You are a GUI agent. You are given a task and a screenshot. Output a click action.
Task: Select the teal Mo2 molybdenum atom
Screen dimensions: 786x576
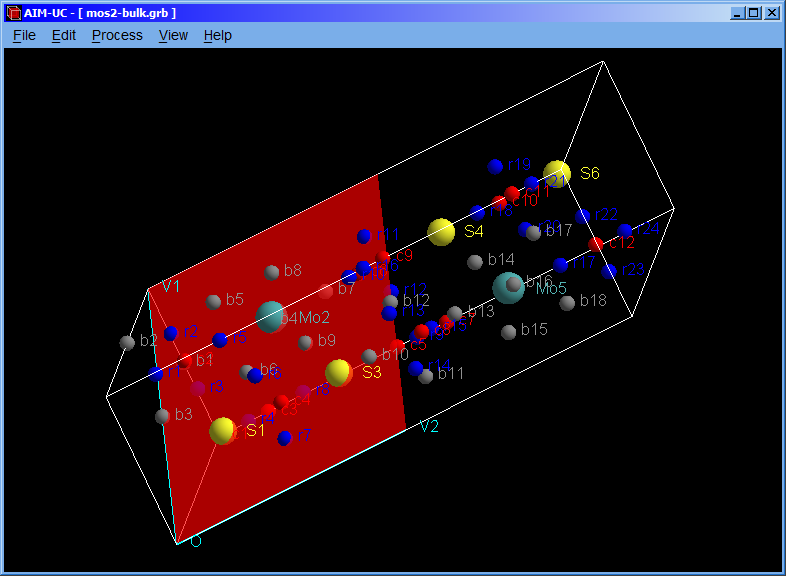tap(270, 317)
